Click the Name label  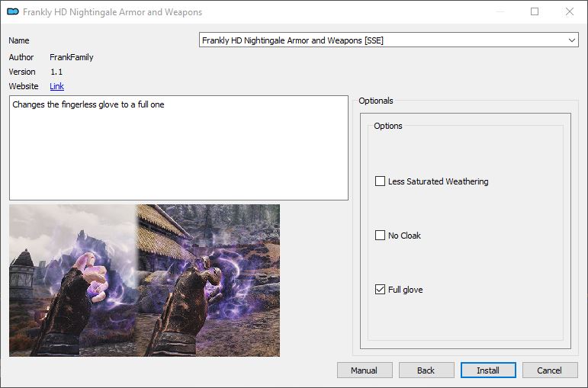point(19,40)
